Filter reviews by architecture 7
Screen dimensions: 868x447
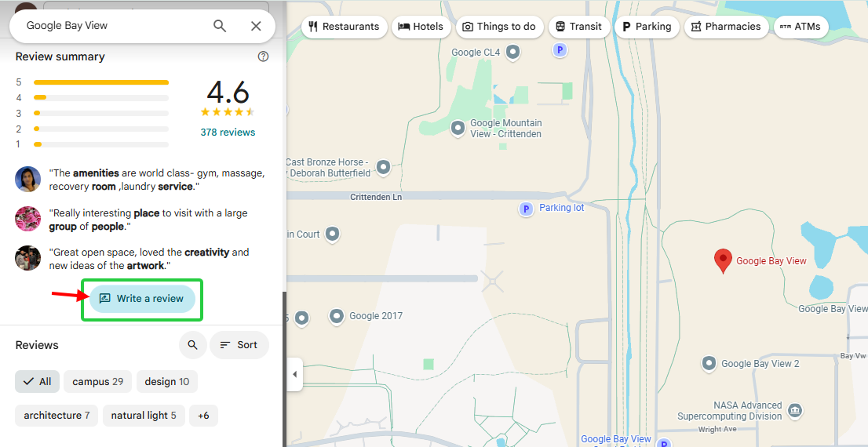[x=57, y=416]
